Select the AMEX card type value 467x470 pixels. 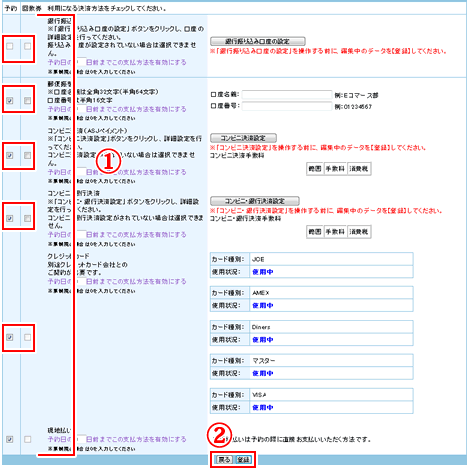click(261, 293)
